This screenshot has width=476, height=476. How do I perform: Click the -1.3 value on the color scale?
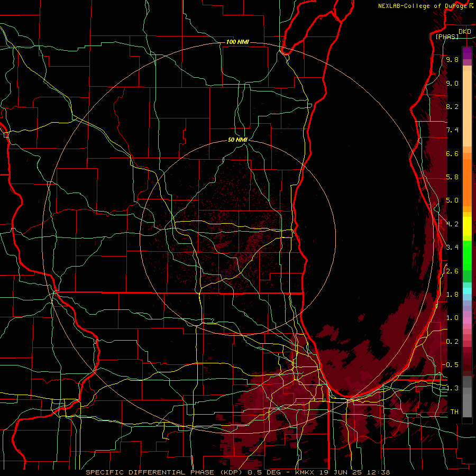click(450, 388)
